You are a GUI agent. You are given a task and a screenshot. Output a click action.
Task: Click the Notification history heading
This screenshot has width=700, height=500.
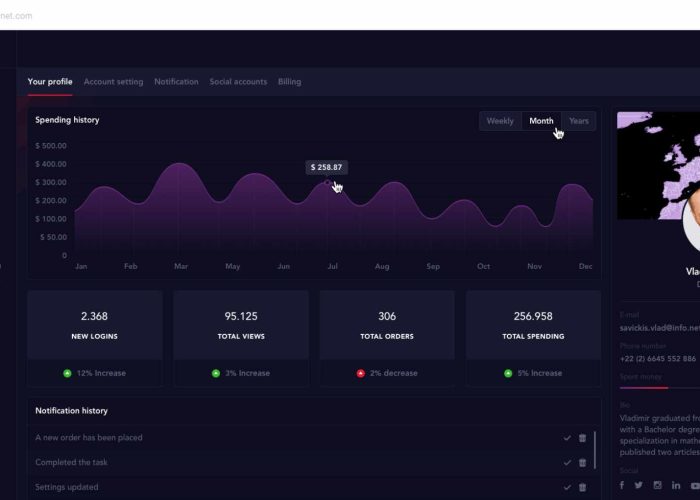(71, 411)
